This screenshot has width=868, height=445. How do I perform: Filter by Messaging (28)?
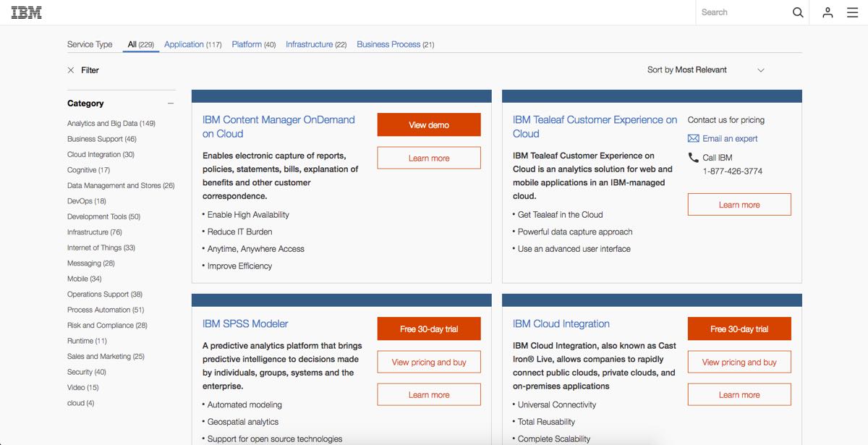[x=91, y=263]
